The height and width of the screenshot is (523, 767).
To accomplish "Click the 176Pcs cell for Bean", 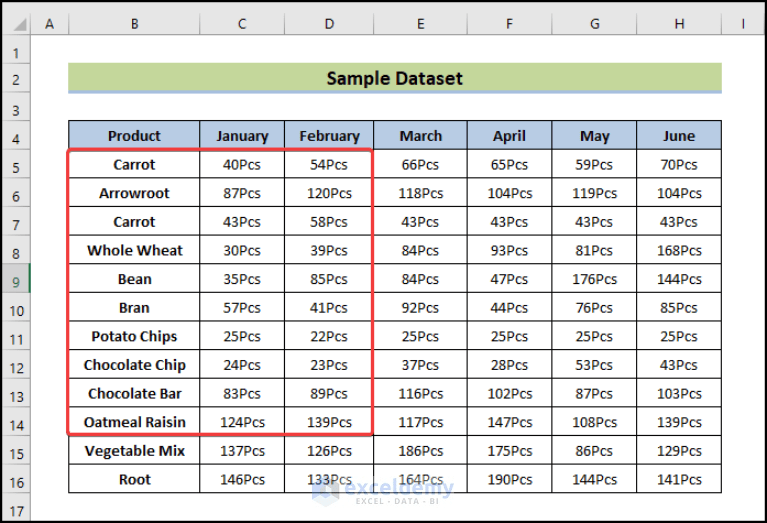I will pos(594,279).
